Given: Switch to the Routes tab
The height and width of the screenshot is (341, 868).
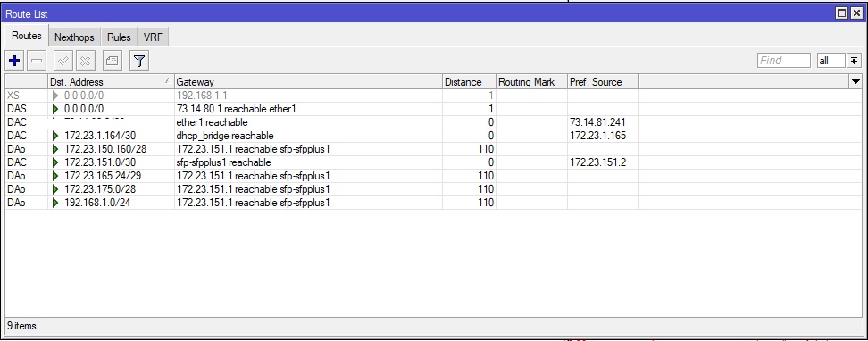Looking at the screenshot, I should coord(27,36).
